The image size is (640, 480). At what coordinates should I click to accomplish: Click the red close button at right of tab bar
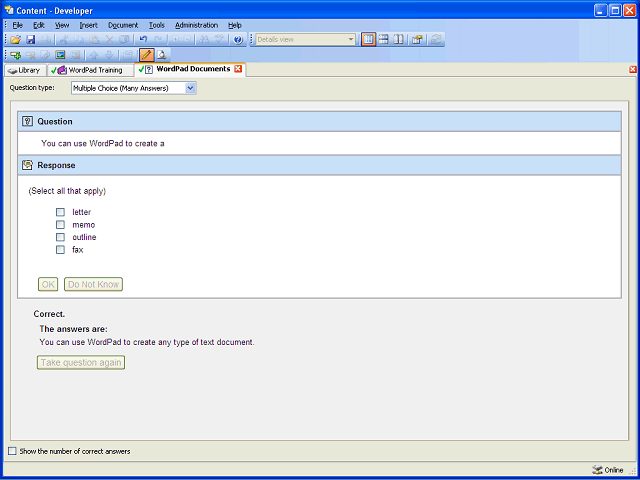point(633,69)
